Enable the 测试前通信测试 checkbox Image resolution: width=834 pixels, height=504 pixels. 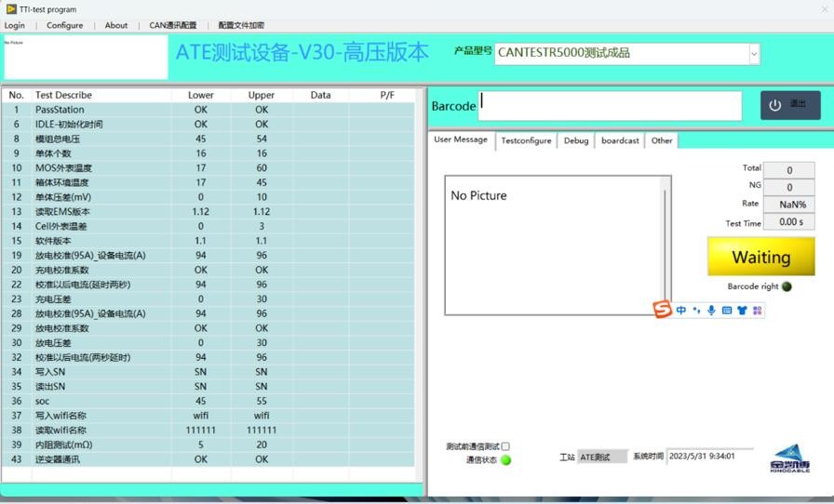505,446
